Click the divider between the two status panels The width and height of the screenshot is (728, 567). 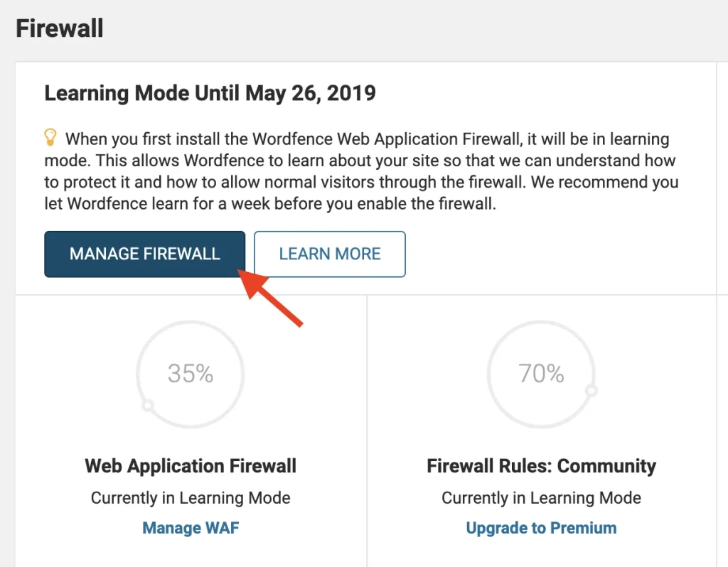coord(367,431)
